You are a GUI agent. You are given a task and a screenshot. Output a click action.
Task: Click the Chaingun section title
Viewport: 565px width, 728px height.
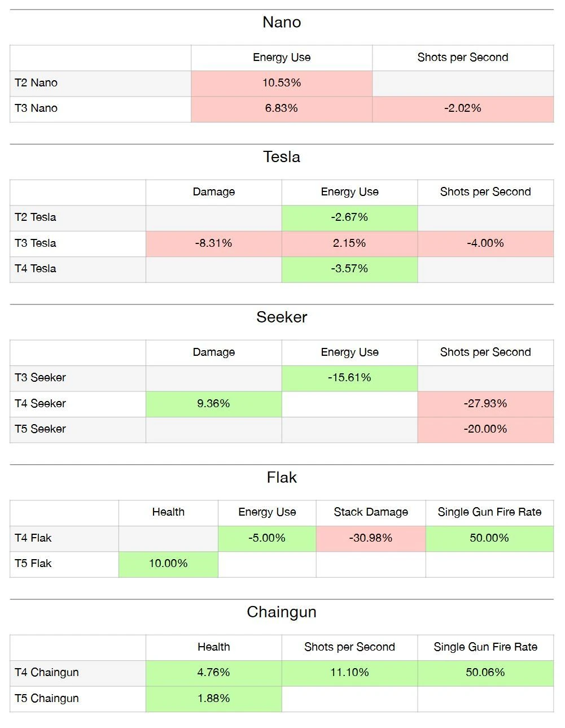click(282, 612)
